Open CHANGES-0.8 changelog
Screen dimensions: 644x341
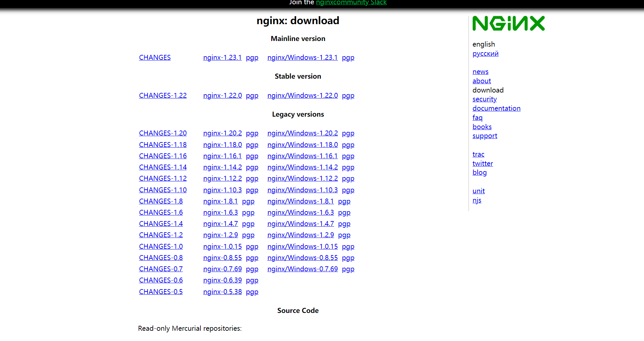coord(161,258)
